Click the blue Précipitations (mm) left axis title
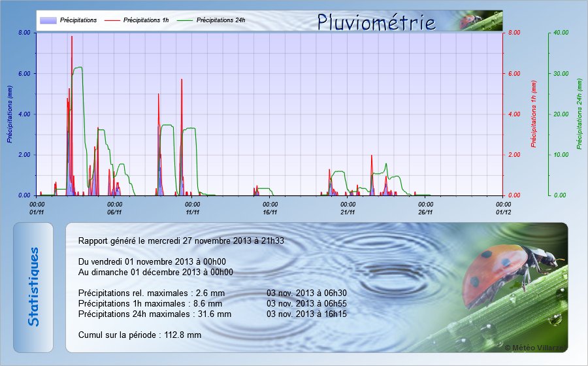Image resolution: width=588 pixels, height=366 pixels. [x=10, y=114]
